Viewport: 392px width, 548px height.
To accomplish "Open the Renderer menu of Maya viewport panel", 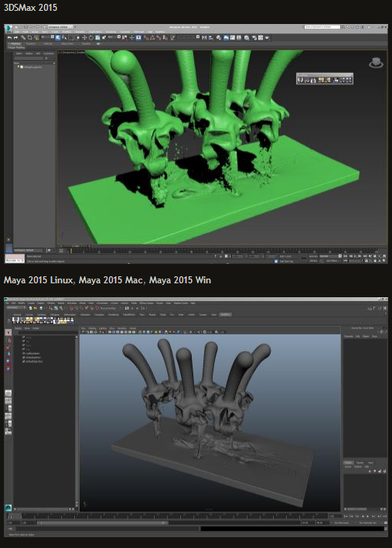I will [x=122, y=328].
